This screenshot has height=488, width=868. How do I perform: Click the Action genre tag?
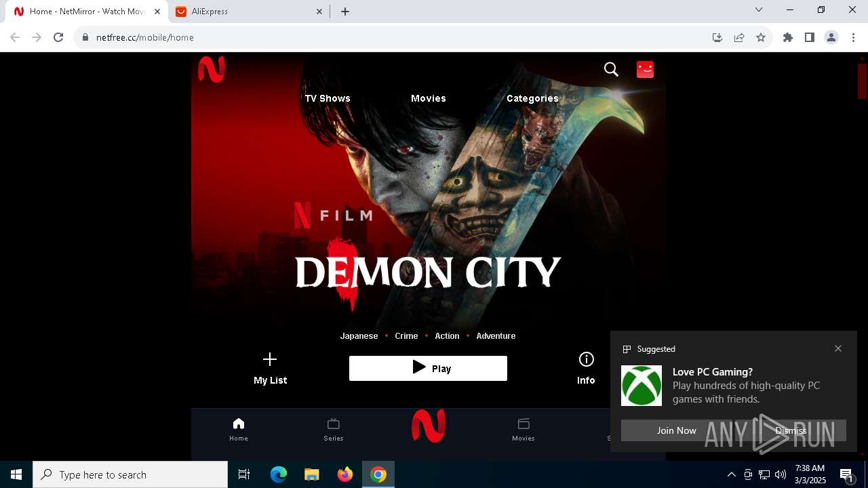pyautogui.click(x=447, y=336)
